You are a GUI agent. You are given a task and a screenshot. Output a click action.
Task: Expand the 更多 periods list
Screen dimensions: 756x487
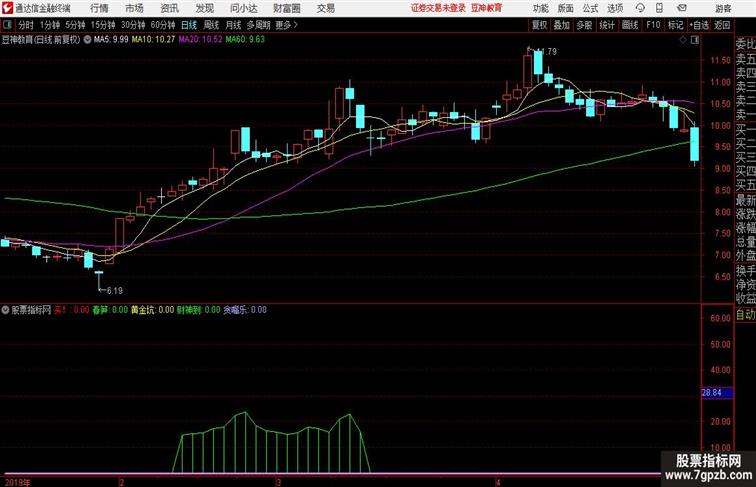[x=286, y=25]
